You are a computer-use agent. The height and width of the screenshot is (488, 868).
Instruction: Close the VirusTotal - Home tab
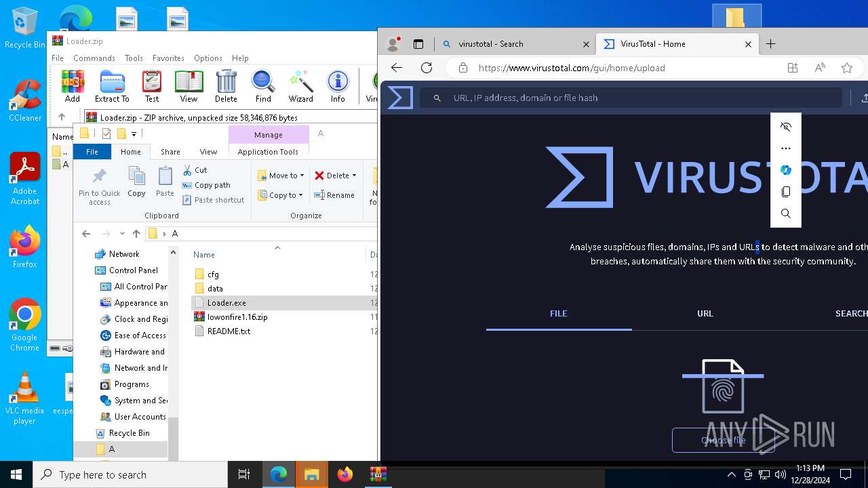click(748, 44)
